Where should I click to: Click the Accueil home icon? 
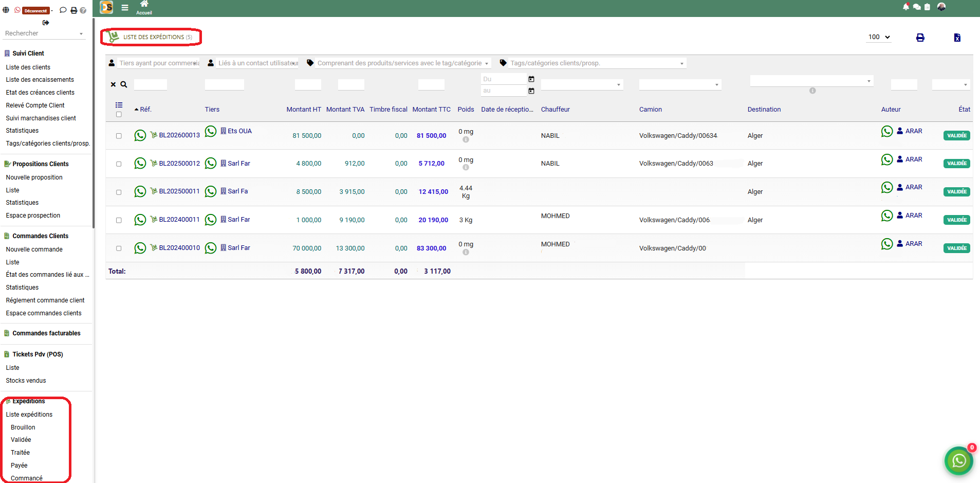(144, 5)
